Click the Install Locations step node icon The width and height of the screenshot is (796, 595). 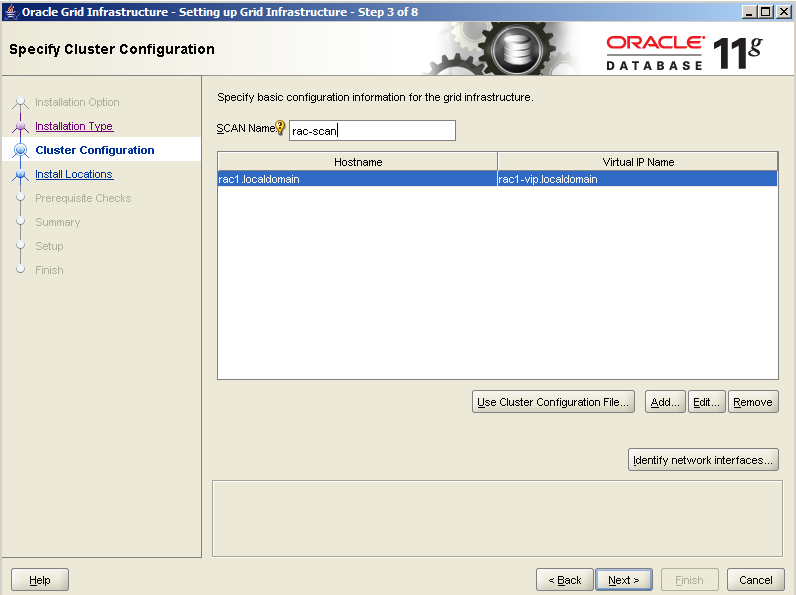(x=20, y=174)
